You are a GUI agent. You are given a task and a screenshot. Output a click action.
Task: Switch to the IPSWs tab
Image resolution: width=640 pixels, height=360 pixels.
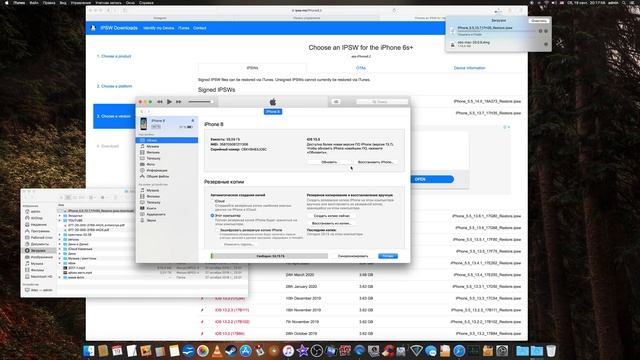coord(252,68)
